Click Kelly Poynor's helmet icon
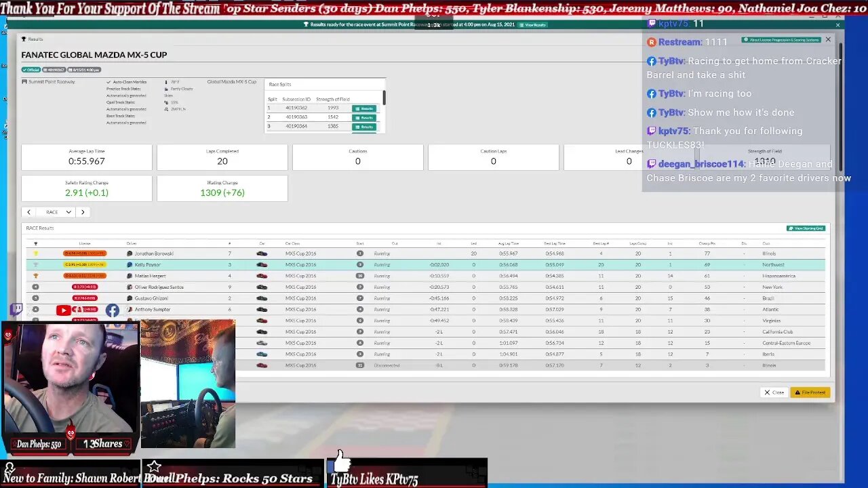Viewport: 868px width, 488px height. pyautogui.click(x=130, y=265)
